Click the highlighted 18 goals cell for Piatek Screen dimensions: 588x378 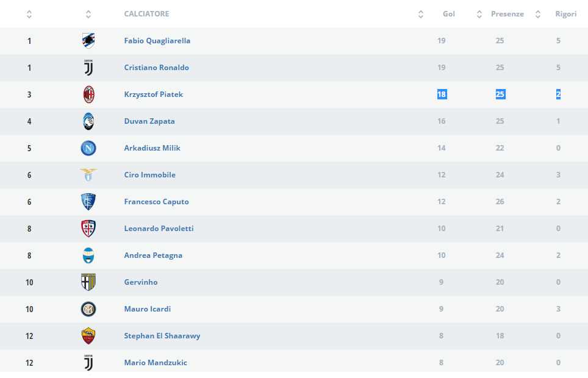tap(442, 94)
